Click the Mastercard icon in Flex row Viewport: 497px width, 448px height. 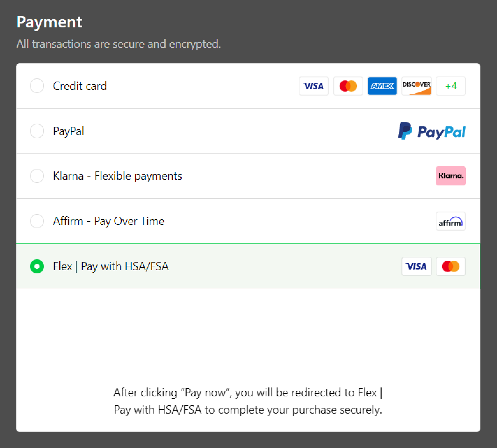450,266
